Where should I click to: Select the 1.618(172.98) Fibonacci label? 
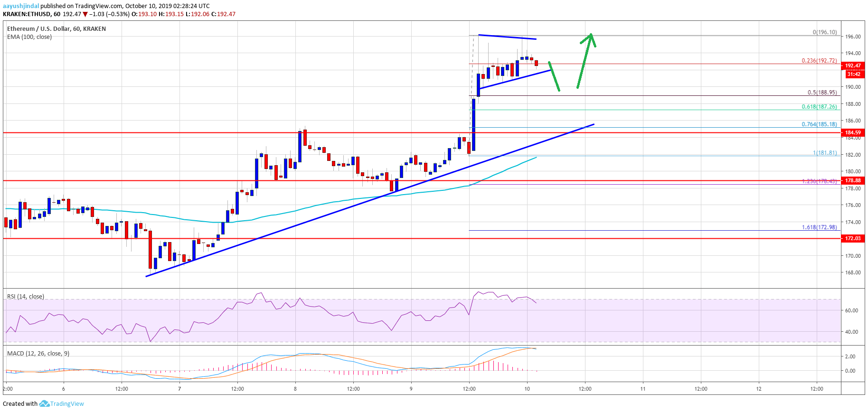(820, 227)
